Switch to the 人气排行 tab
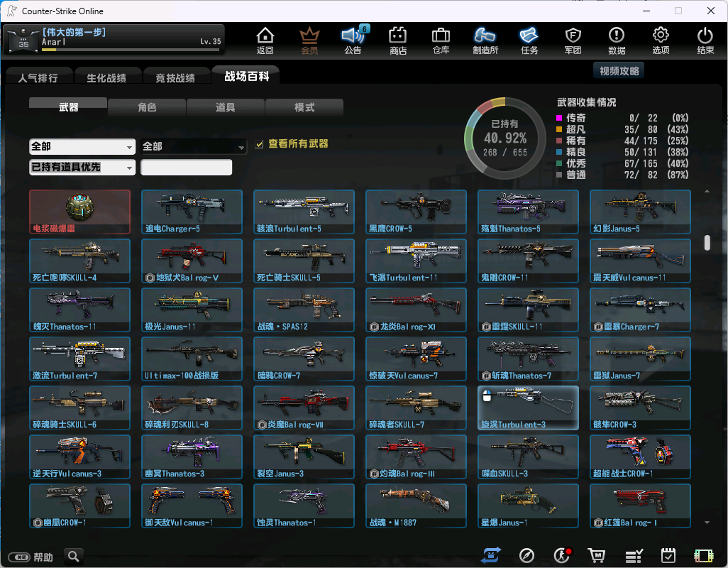This screenshot has height=568, width=728. (x=38, y=77)
